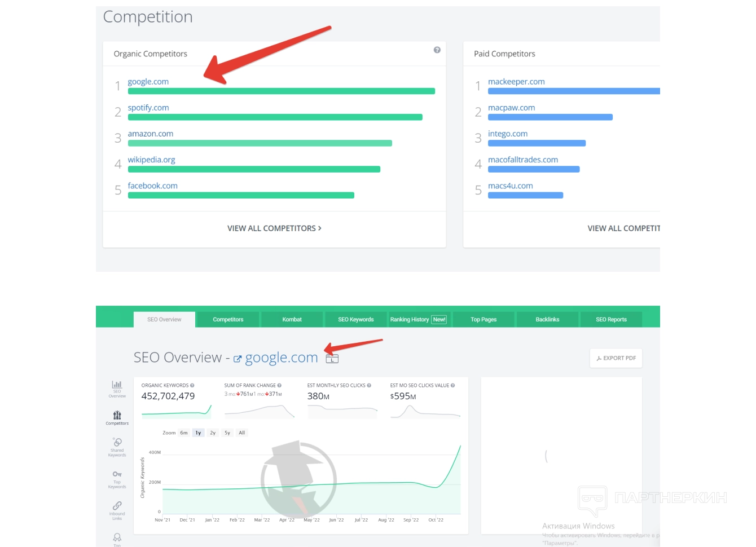Click the Organic Keywords sparkline thumbnail

click(177, 412)
